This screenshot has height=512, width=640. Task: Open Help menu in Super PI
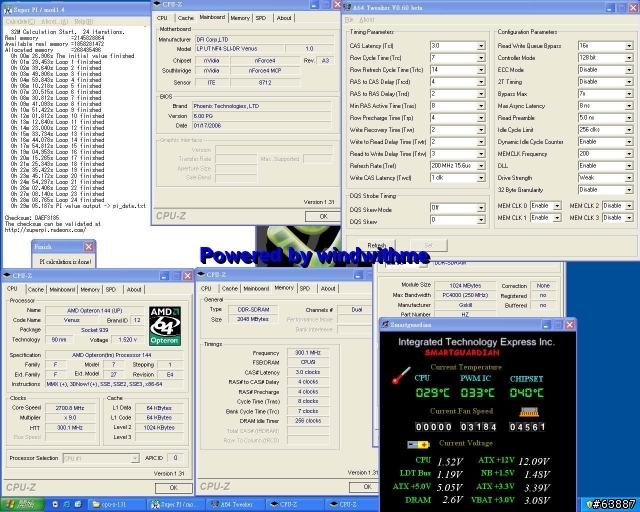click(x=84, y=21)
